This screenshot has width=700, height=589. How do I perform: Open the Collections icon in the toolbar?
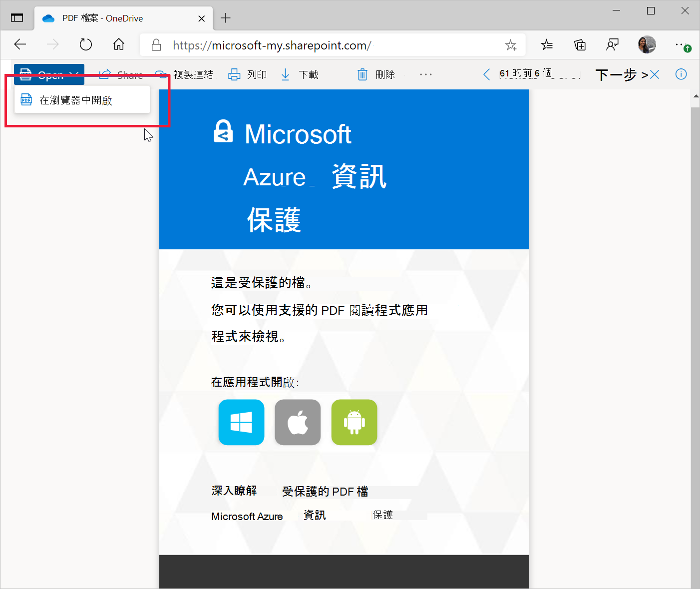pyautogui.click(x=580, y=45)
